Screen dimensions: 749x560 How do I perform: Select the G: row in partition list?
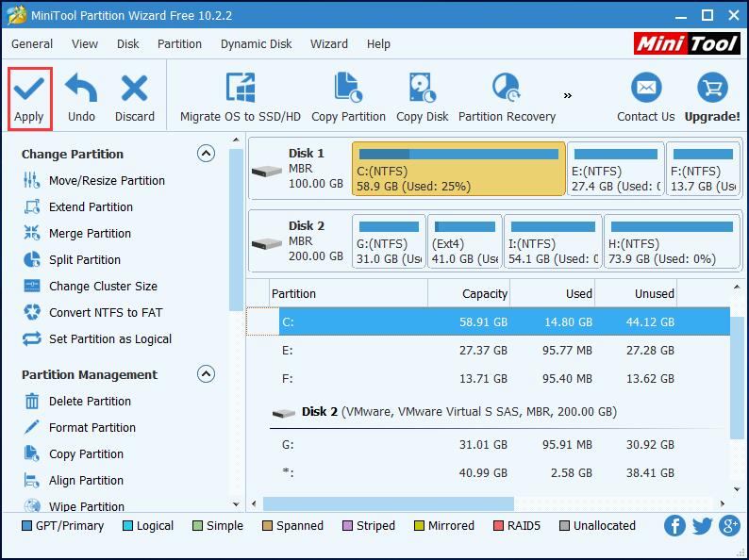coord(489,445)
